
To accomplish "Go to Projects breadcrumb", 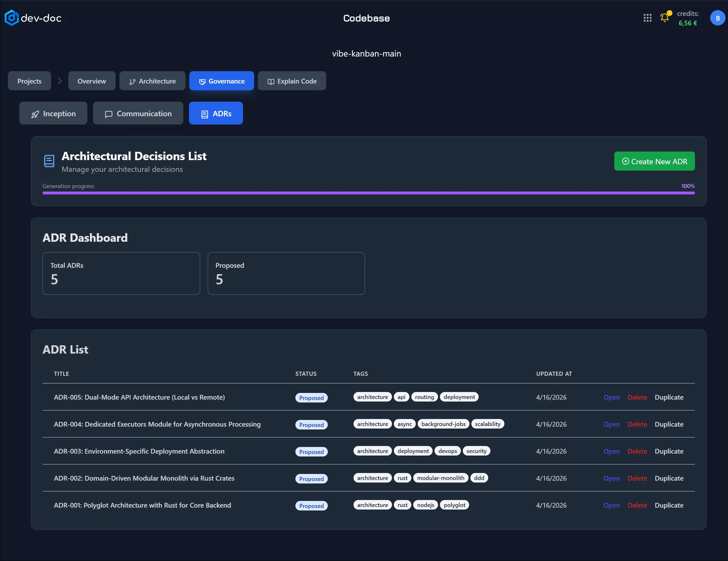I will (29, 81).
